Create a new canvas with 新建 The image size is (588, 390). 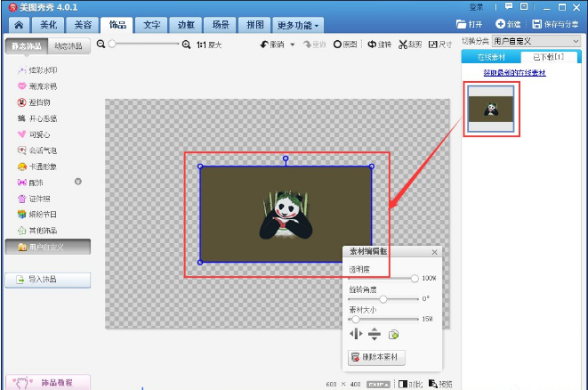click(508, 24)
